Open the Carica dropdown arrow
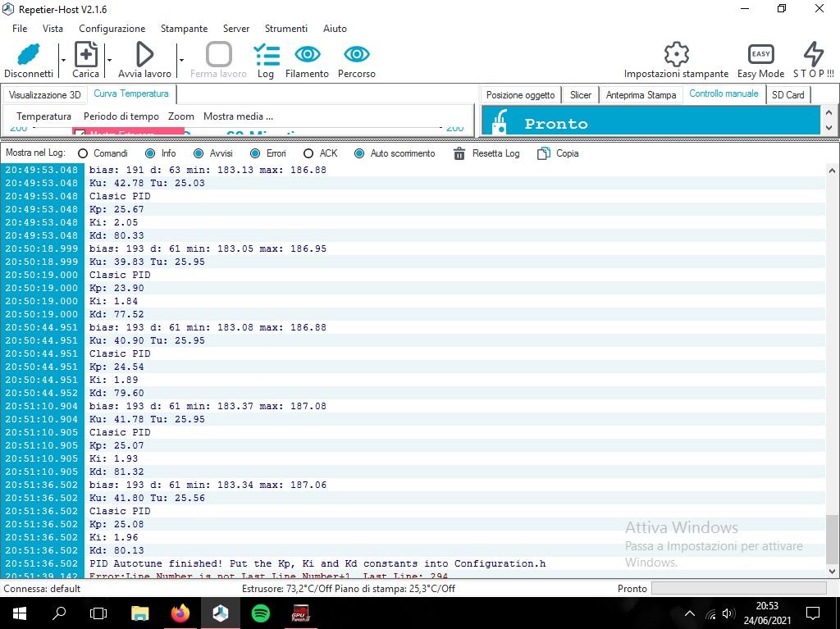This screenshot has width=840, height=629. [109, 60]
